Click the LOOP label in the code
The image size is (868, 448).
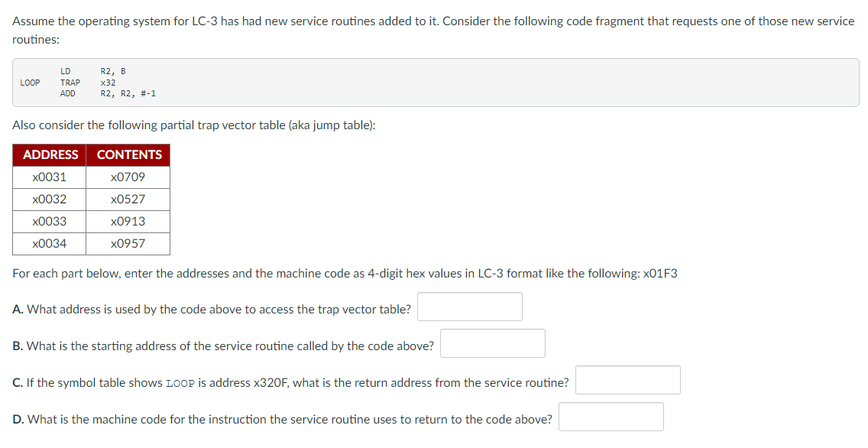click(30, 82)
